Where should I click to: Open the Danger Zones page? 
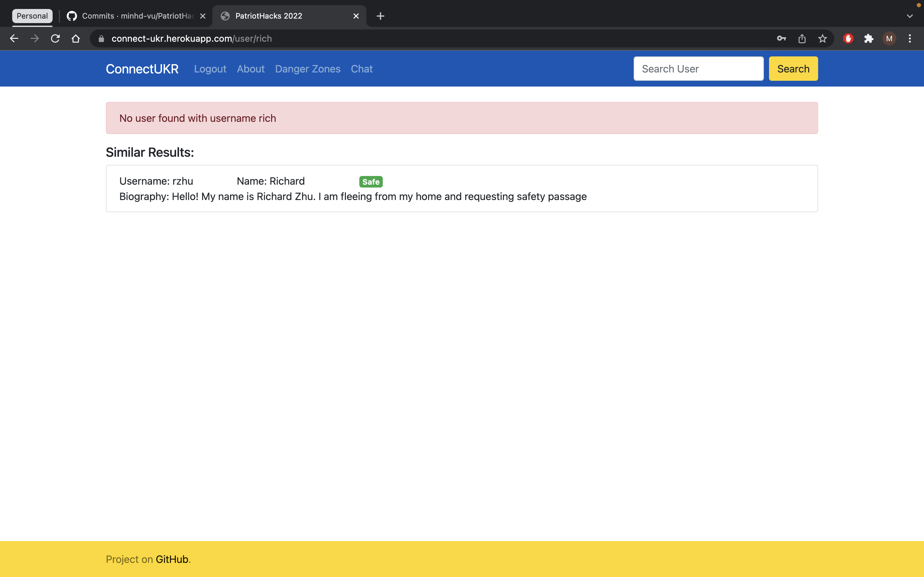pos(307,69)
